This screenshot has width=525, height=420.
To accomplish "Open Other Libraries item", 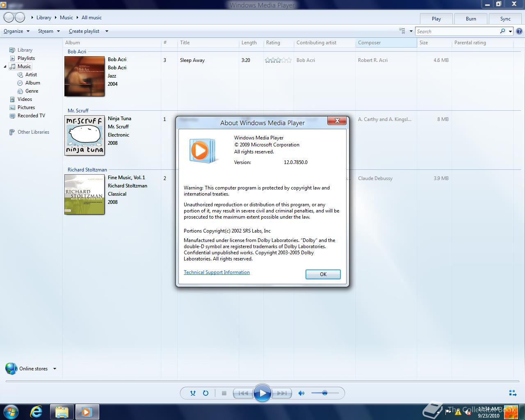I will click(33, 132).
